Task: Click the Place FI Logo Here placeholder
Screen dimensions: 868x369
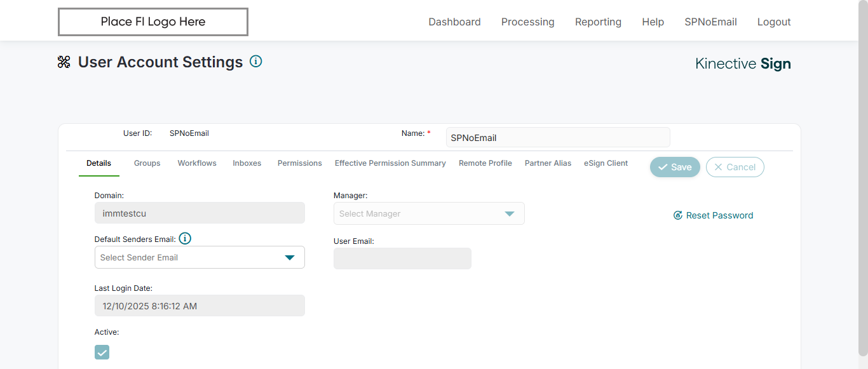Action: [153, 22]
